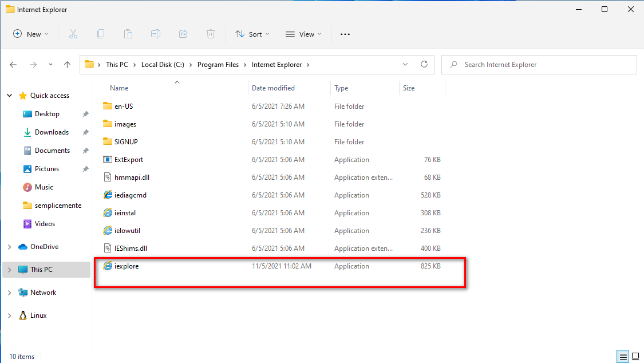Click the ExtExport application icon
Viewport: 644px width, 363px height.
coord(108,159)
